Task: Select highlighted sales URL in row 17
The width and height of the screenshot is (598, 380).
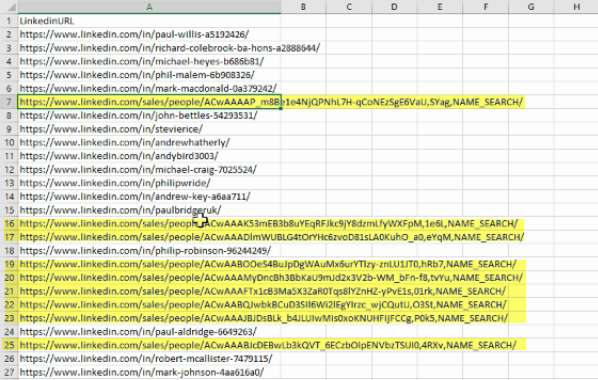Action: point(149,237)
